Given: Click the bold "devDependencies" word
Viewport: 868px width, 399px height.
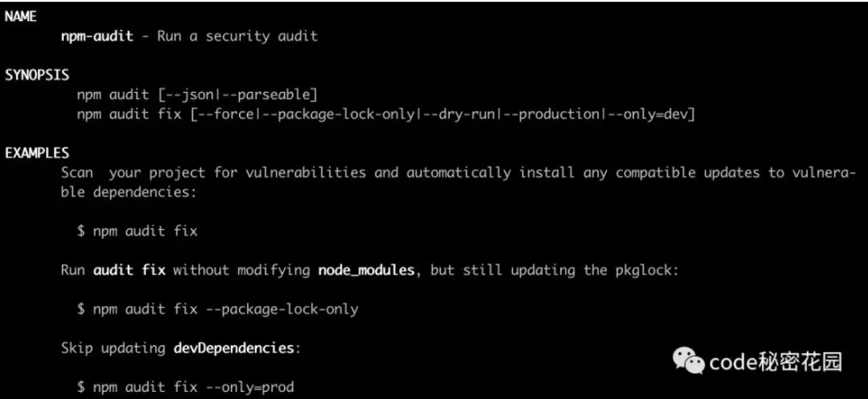Looking at the screenshot, I should (x=234, y=348).
